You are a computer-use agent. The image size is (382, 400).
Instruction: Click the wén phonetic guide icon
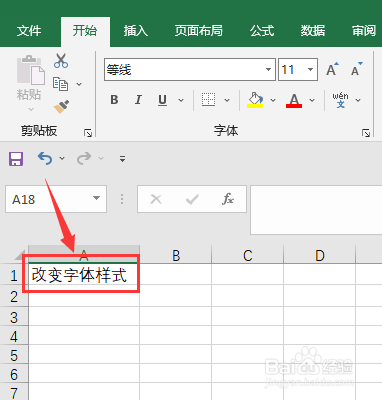340,100
